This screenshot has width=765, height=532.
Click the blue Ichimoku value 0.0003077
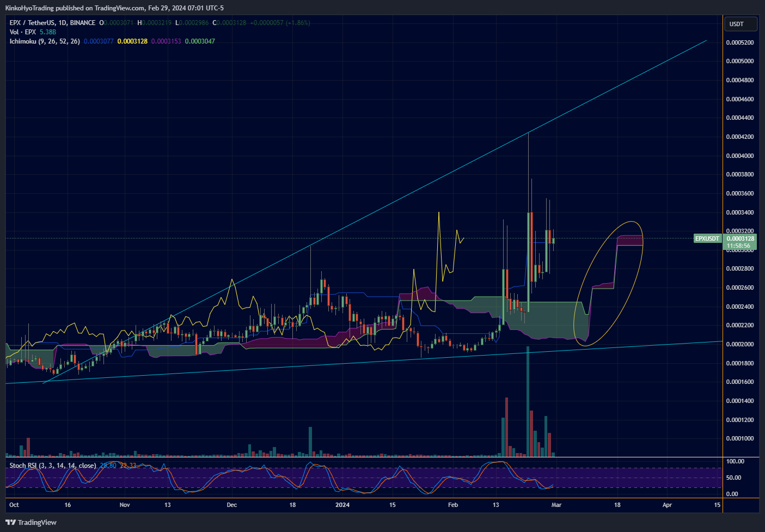click(99, 41)
